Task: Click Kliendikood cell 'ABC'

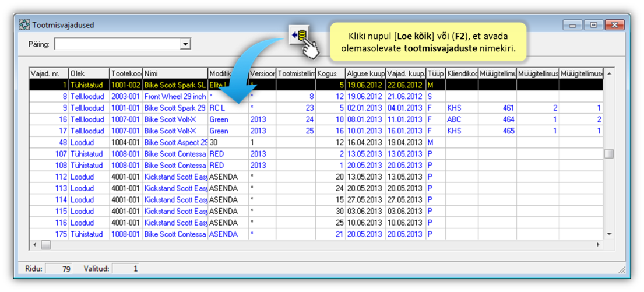Action: (462, 120)
